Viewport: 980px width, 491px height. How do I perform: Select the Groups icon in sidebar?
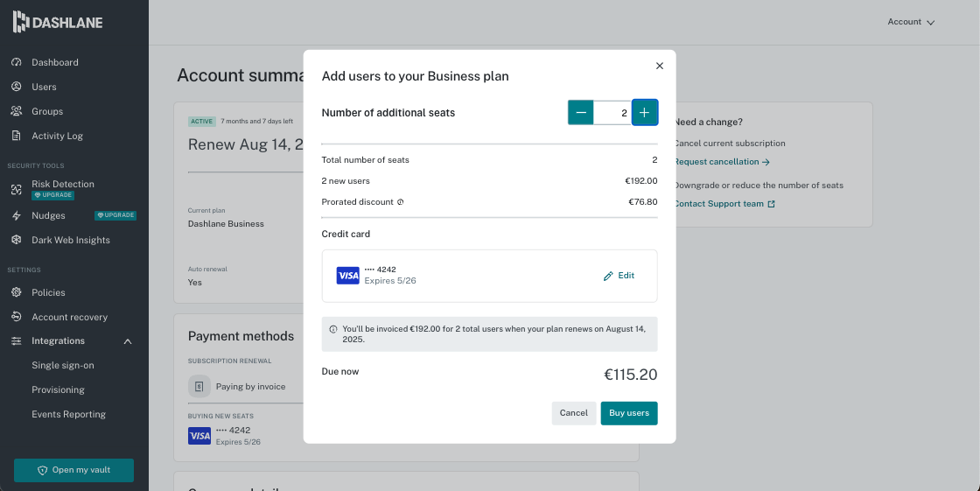(x=17, y=111)
